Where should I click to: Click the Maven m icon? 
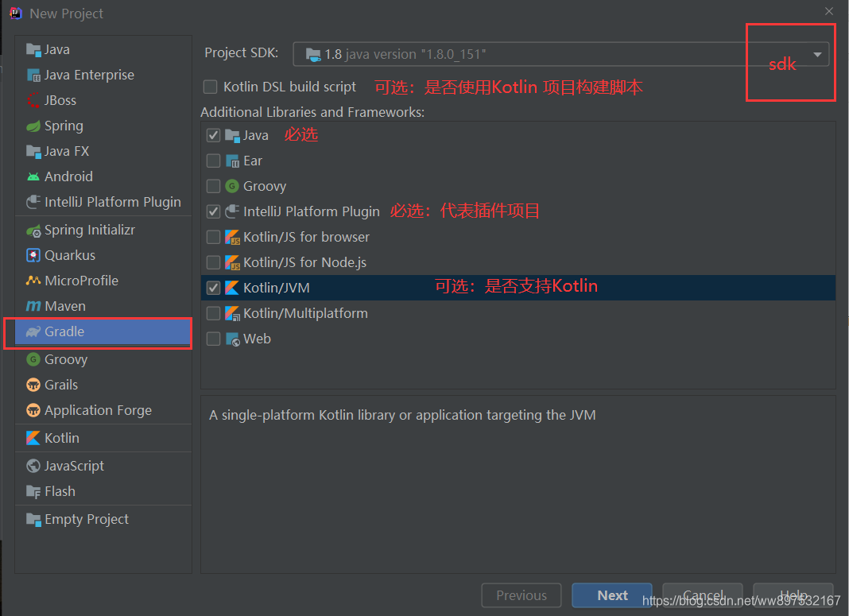pos(33,306)
